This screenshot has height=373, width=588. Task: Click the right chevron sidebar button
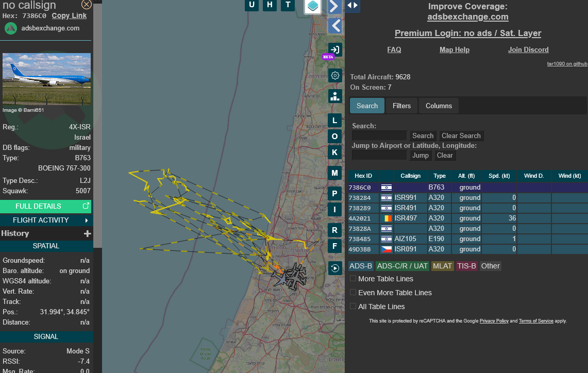point(335,6)
